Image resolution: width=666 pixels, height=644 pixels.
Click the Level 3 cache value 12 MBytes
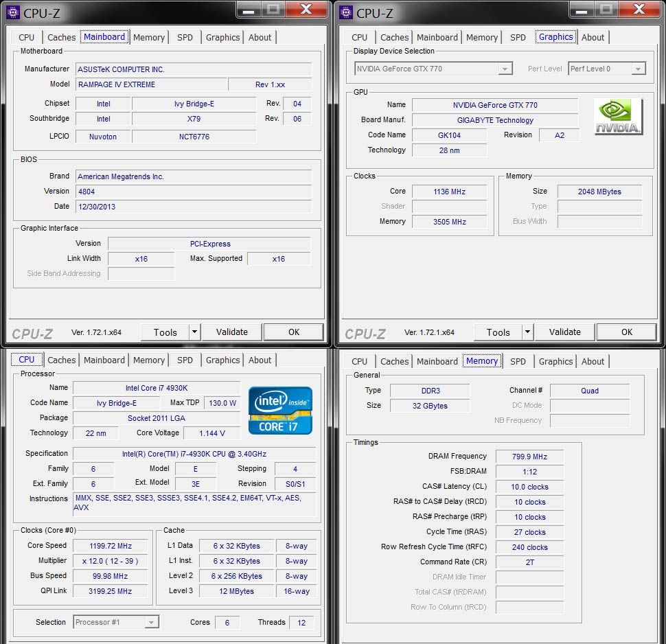pos(237,591)
